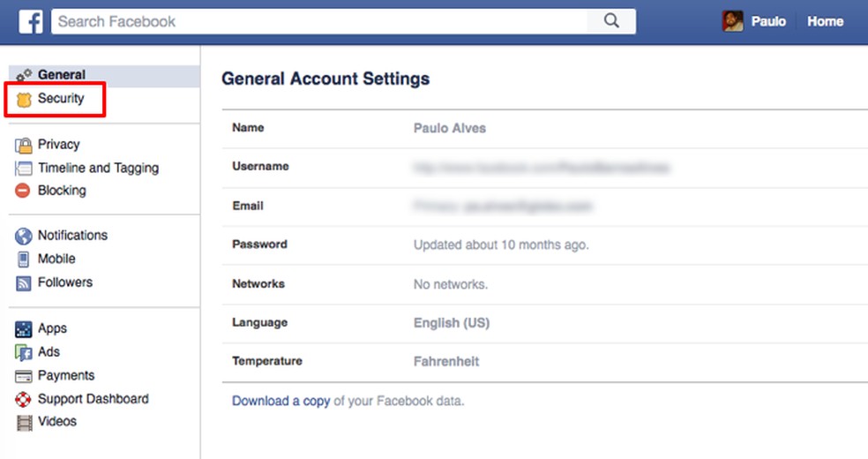Click the Privacy padlock icon

point(24,145)
